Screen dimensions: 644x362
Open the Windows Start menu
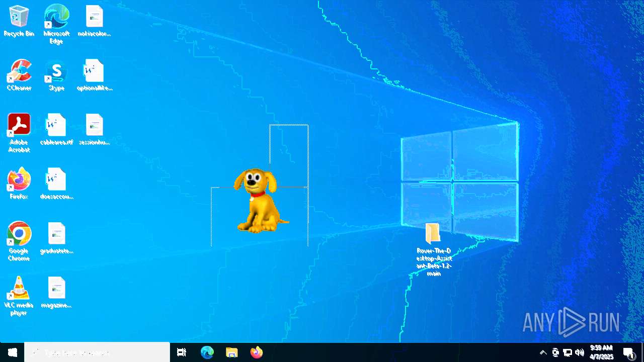(x=12, y=352)
